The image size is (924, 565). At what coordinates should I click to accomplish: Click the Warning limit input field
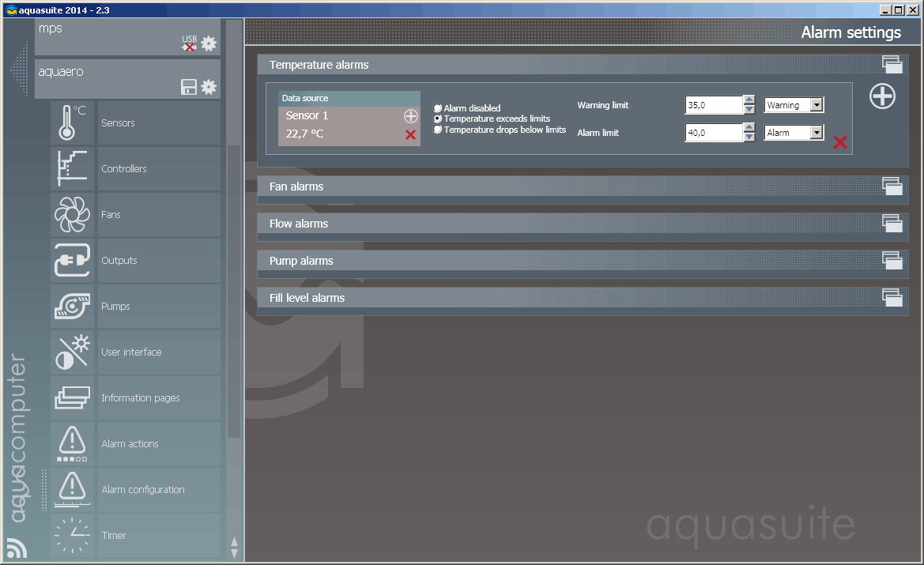pyautogui.click(x=714, y=105)
